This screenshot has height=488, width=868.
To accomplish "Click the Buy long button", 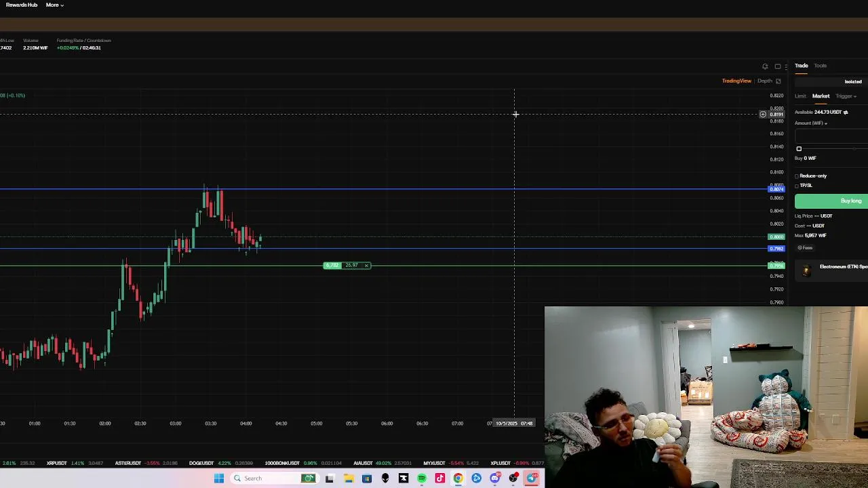I will (x=832, y=201).
